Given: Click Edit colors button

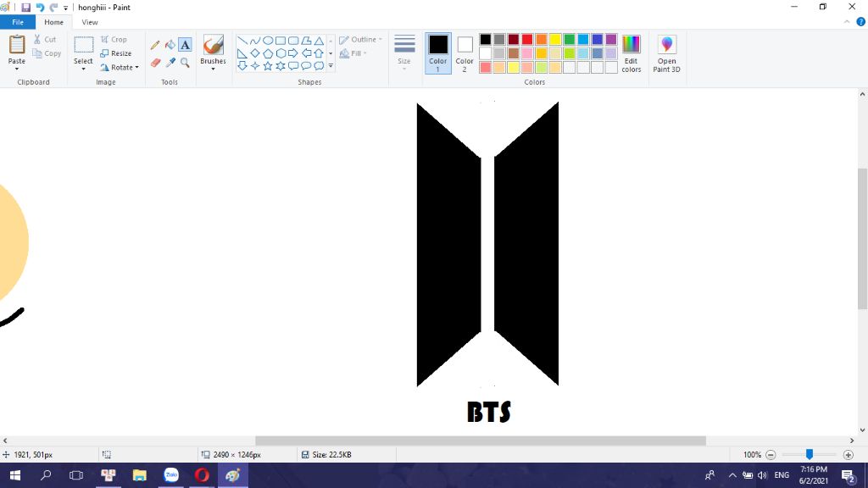Looking at the screenshot, I should pyautogui.click(x=631, y=53).
